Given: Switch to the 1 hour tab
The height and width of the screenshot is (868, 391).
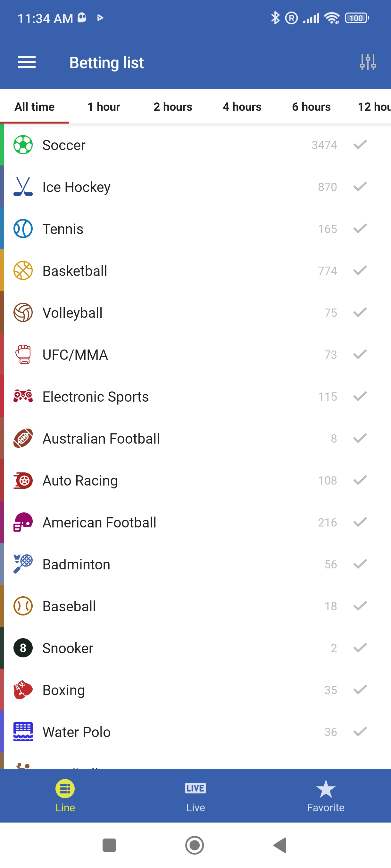Looking at the screenshot, I should [104, 107].
